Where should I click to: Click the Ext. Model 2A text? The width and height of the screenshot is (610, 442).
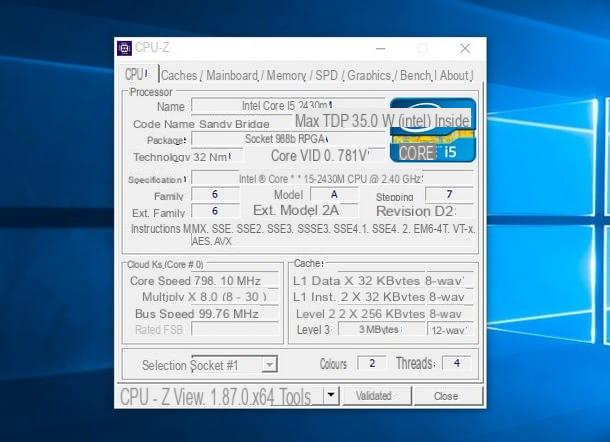tap(296, 210)
